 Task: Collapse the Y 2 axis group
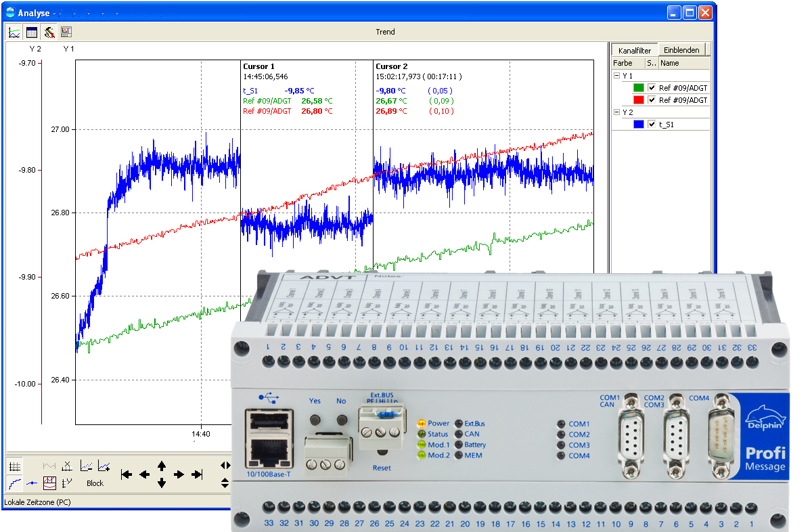pos(616,112)
